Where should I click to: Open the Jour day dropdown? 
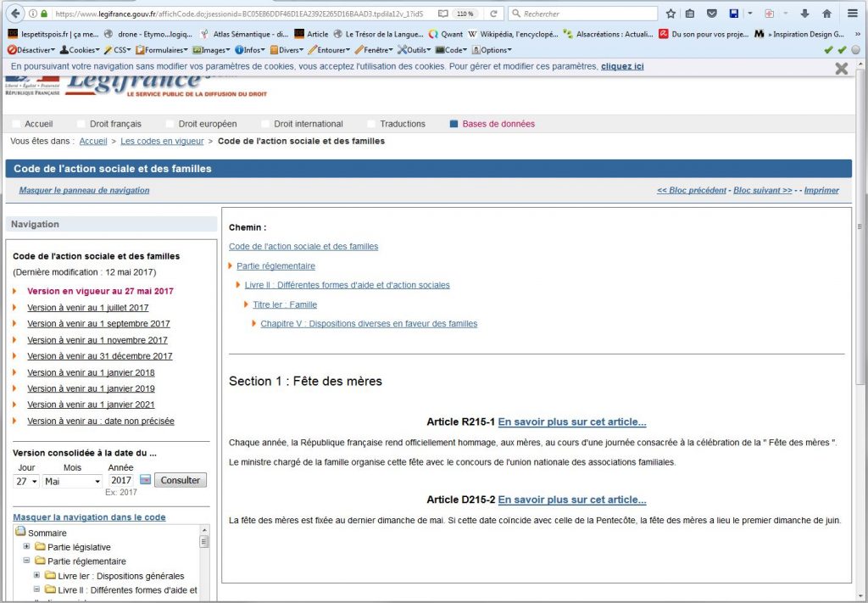[26, 481]
